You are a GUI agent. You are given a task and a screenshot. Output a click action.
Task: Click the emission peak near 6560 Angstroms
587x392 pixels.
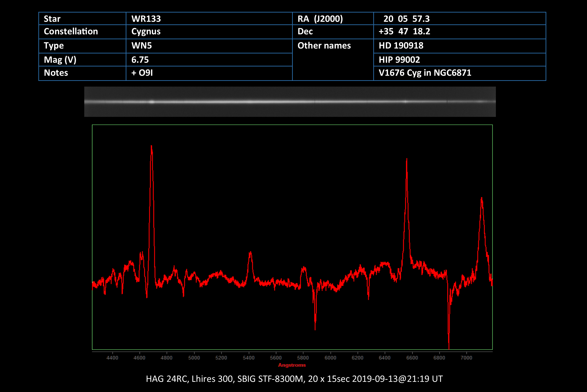coord(407,161)
